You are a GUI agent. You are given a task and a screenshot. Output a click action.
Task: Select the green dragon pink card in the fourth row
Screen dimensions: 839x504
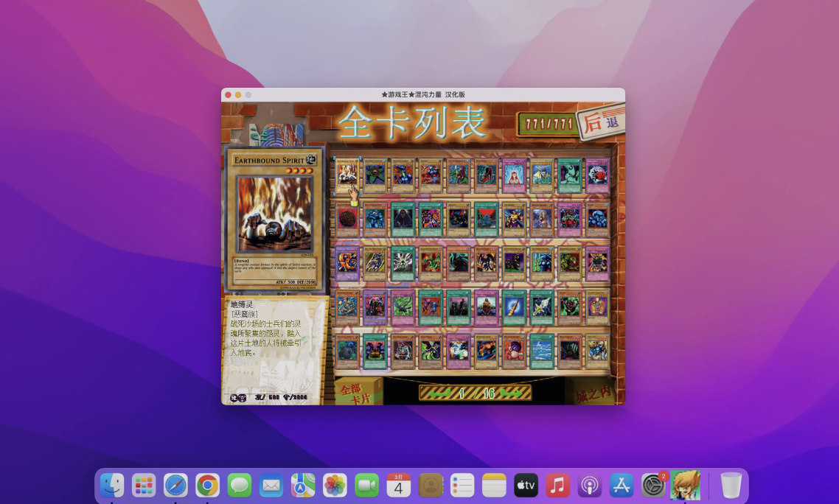[x=403, y=308]
